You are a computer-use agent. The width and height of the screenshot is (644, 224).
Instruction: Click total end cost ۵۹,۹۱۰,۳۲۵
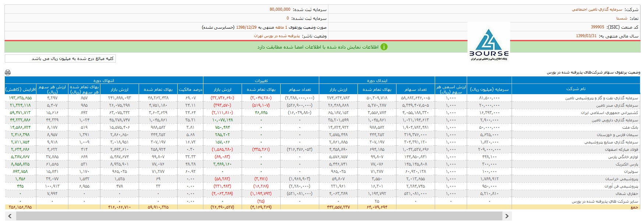[x=158, y=207]
